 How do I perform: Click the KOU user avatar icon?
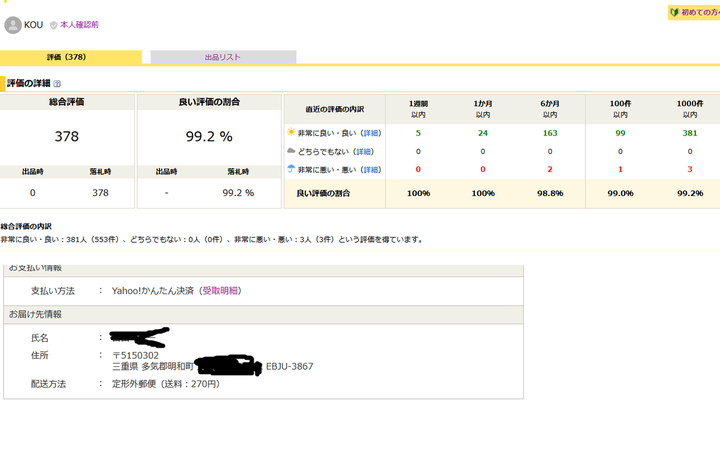coord(12,24)
